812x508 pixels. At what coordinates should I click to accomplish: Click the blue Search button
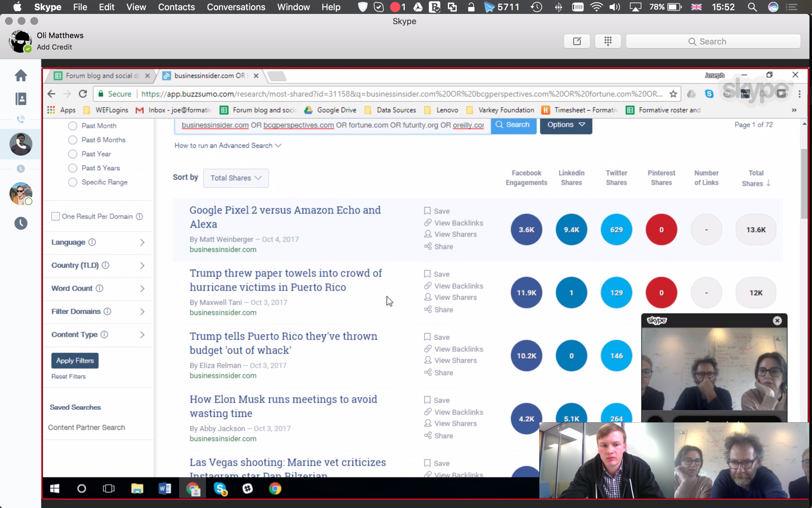point(514,125)
